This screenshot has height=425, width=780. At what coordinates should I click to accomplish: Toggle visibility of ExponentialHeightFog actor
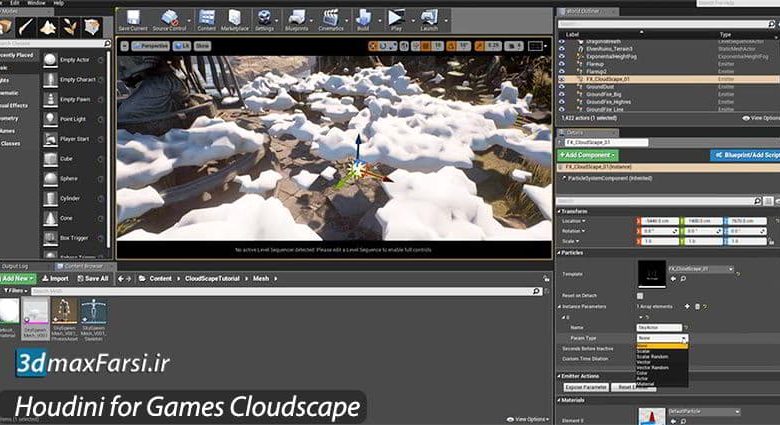[562, 56]
